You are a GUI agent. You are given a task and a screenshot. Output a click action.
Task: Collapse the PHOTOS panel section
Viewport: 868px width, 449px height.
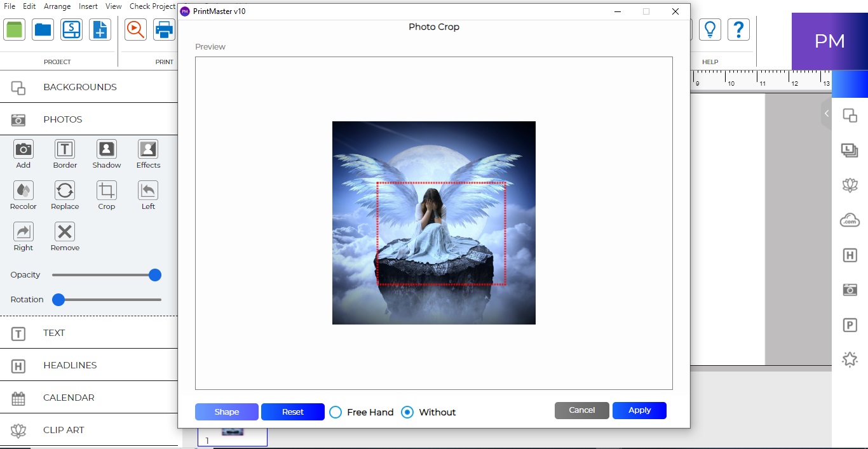coord(89,119)
